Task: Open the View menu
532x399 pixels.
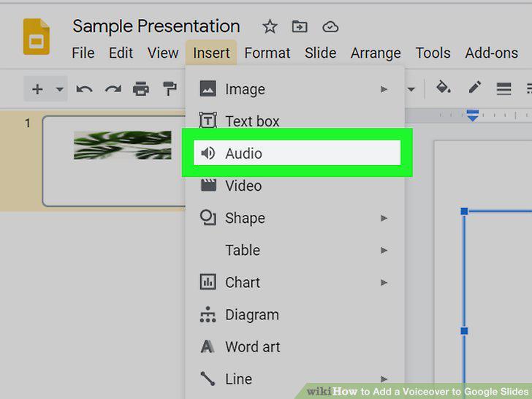Action: point(163,53)
